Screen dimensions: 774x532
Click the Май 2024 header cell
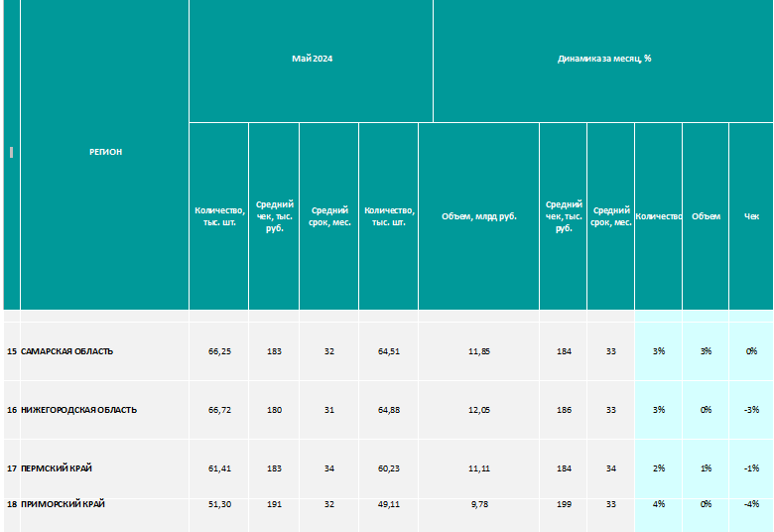point(312,59)
